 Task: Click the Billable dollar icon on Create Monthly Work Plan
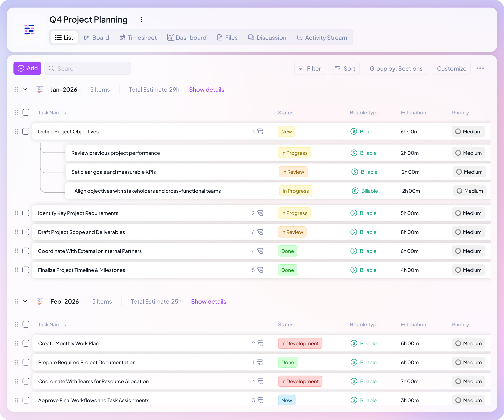click(354, 343)
